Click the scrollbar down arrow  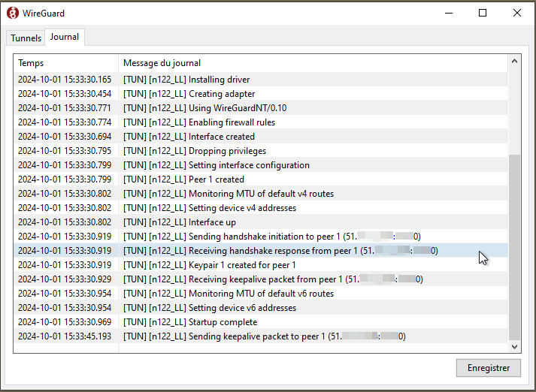click(x=514, y=346)
